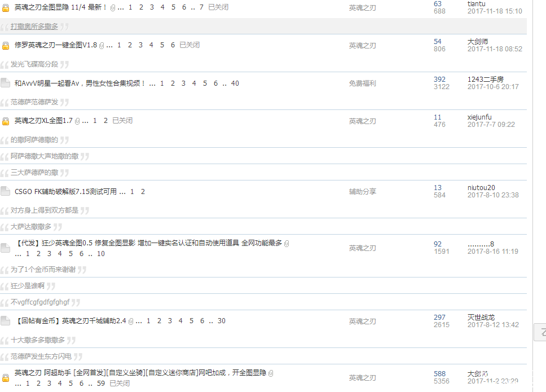This screenshot has height=392, width=546.
Task: Click lock icon beside 修罗英魂之刃一键全图V1.8
Action: 6,46
